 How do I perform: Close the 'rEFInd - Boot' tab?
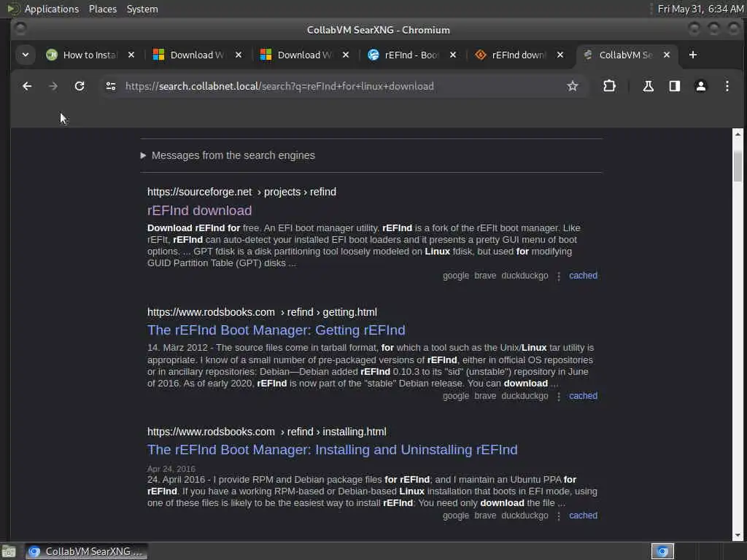(x=453, y=55)
